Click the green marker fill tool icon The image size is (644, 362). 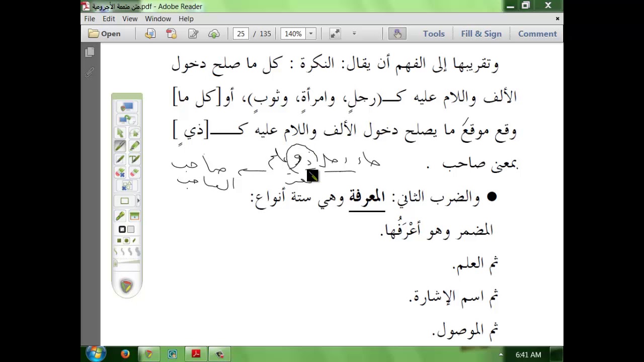tap(120, 216)
